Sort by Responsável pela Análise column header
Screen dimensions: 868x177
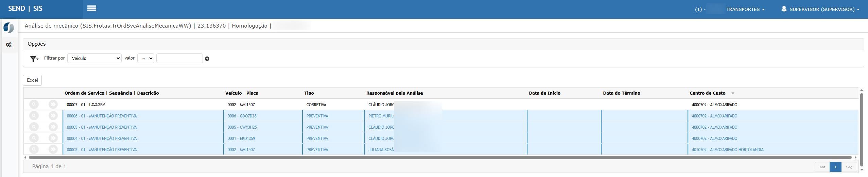pyautogui.click(x=395, y=93)
